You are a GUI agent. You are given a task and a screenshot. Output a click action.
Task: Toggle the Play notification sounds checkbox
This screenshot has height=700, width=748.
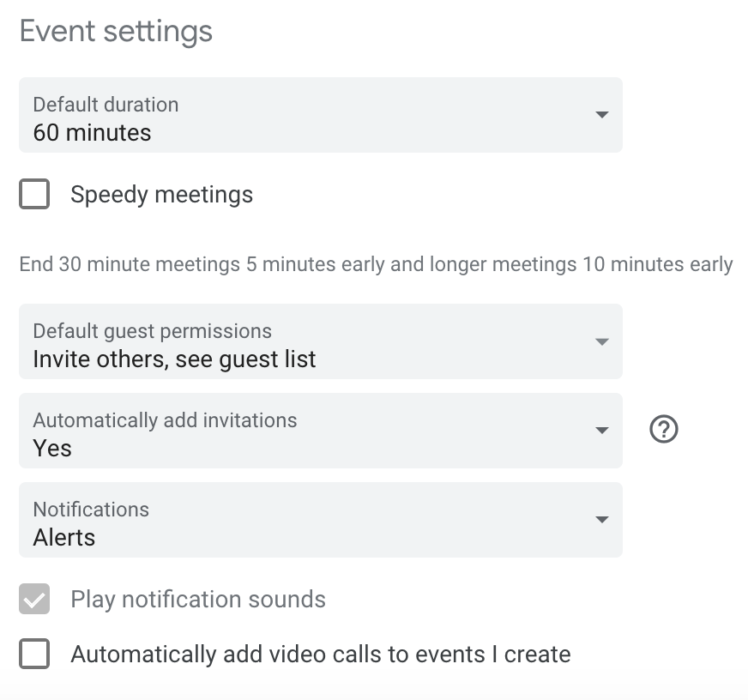[x=34, y=599]
